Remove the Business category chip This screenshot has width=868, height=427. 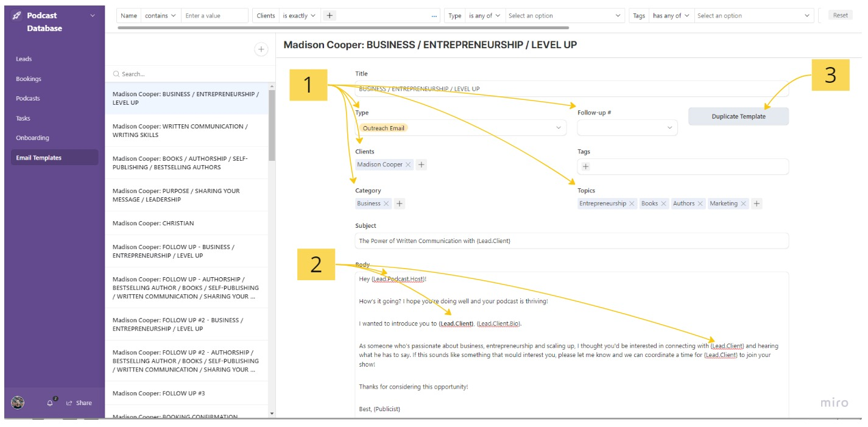pyautogui.click(x=386, y=203)
